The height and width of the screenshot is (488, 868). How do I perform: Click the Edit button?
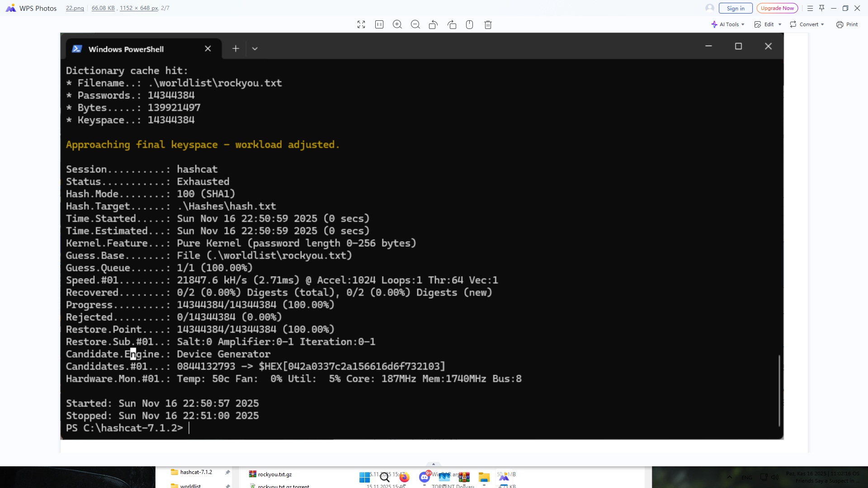(x=764, y=24)
